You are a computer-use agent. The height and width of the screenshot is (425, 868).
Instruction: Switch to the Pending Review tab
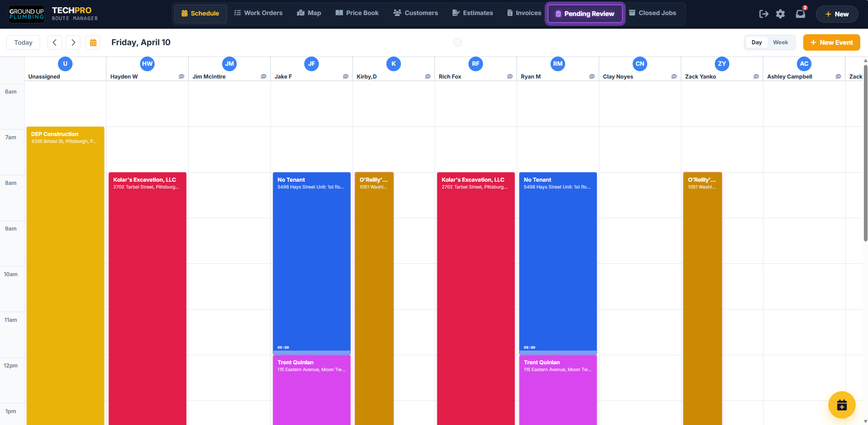[585, 14]
